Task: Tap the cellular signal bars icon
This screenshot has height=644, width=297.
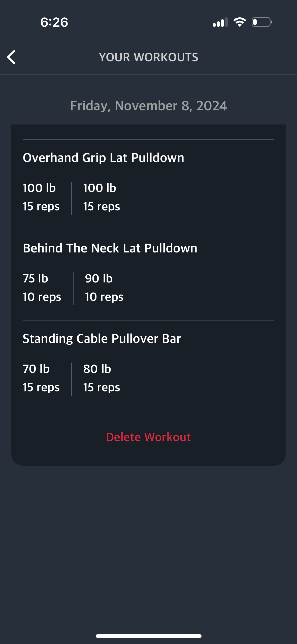Action: (x=220, y=22)
